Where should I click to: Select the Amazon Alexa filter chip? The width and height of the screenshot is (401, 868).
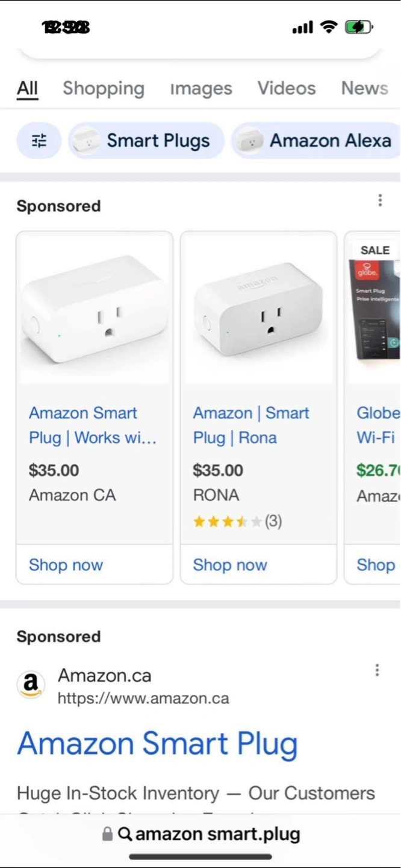pos(316,141)
